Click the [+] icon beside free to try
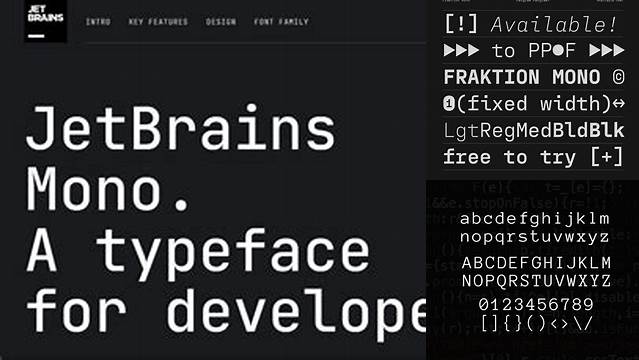Screen dimensions: 639x360 (607, 157)
